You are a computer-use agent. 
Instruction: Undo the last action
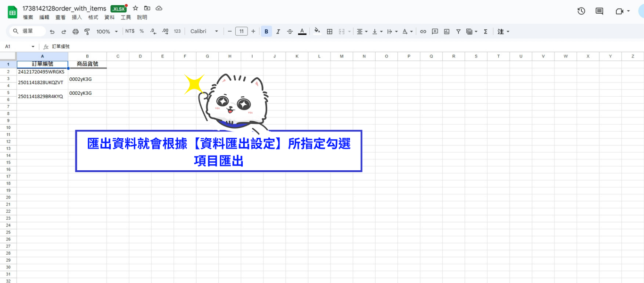[52, 32]
